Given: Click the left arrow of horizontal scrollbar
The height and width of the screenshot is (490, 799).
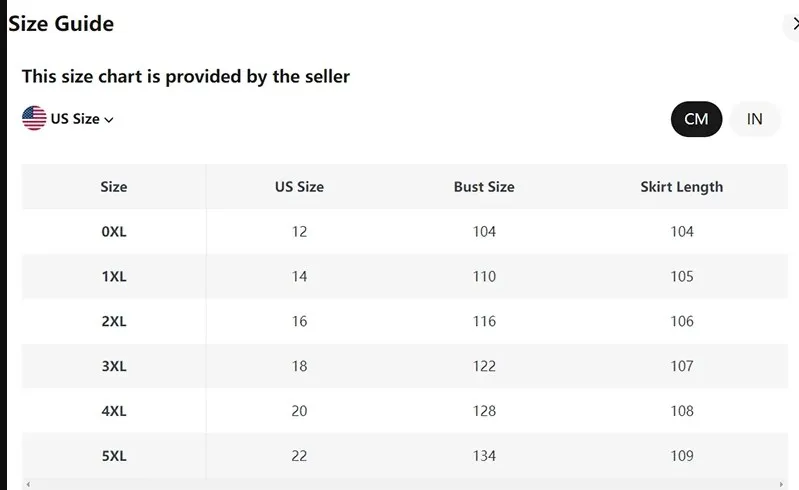Looking at the screenshot, I should tap(28, 484).
